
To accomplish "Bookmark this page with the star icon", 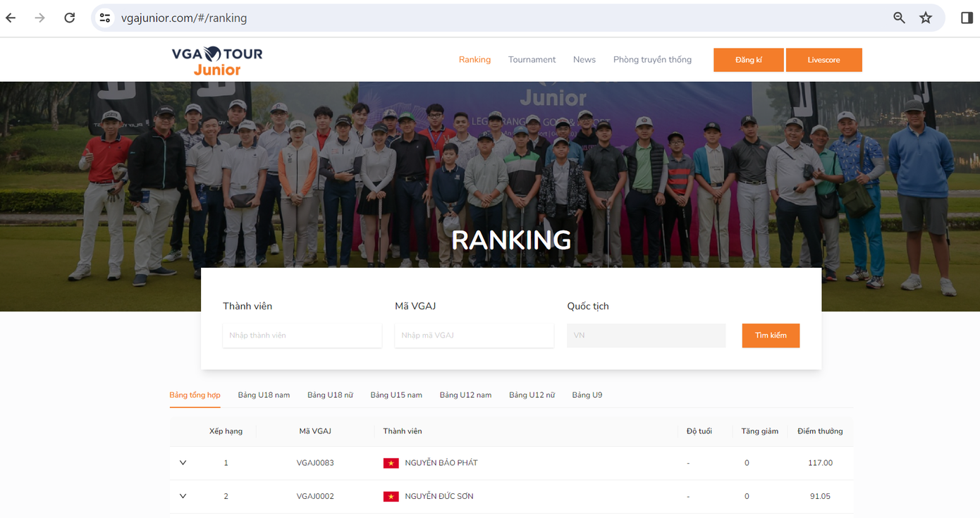I will coord(926,18).
